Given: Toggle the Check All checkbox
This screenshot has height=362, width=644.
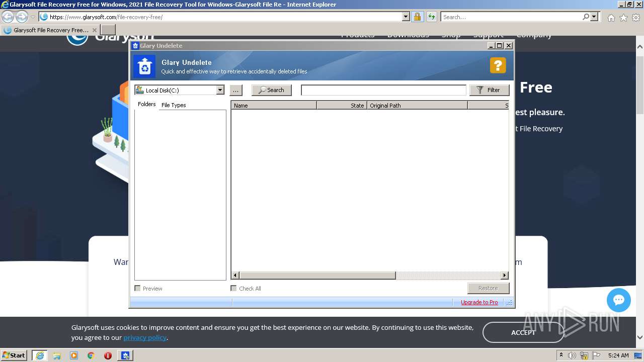Looking at the screenshot, I should 233,288.
